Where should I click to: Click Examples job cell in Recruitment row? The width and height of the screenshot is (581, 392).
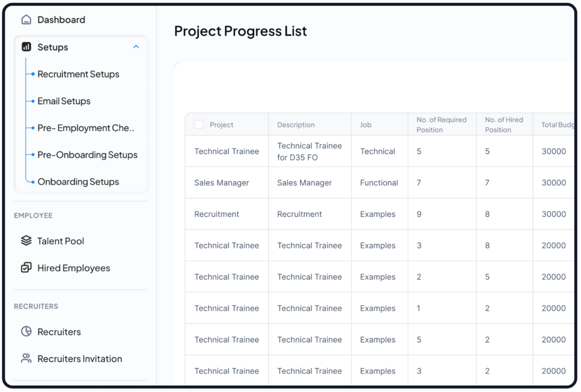click(377, 214)
